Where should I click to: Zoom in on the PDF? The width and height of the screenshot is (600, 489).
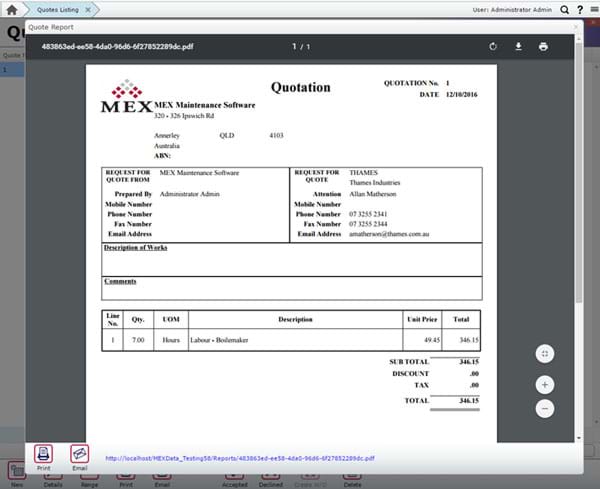(x=545, y=385)
